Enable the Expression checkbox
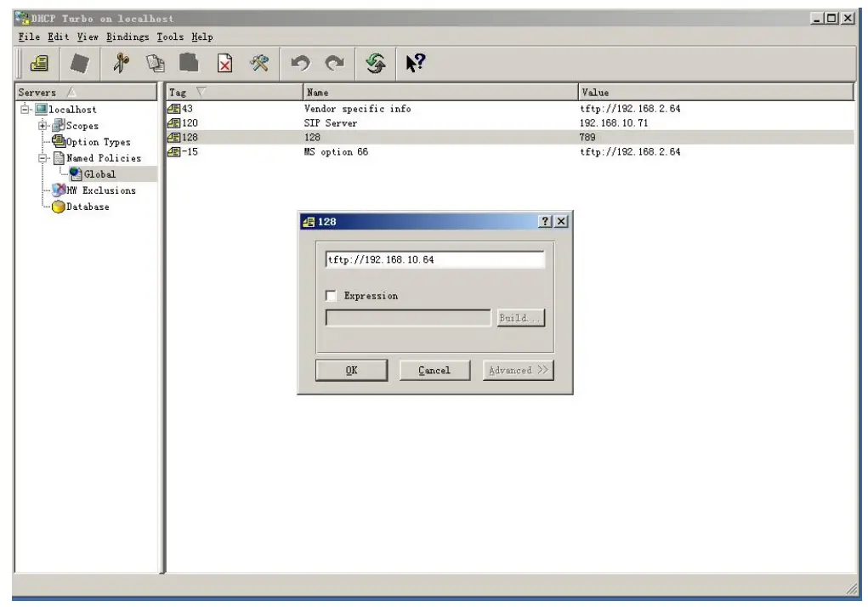 coord(332,296)
